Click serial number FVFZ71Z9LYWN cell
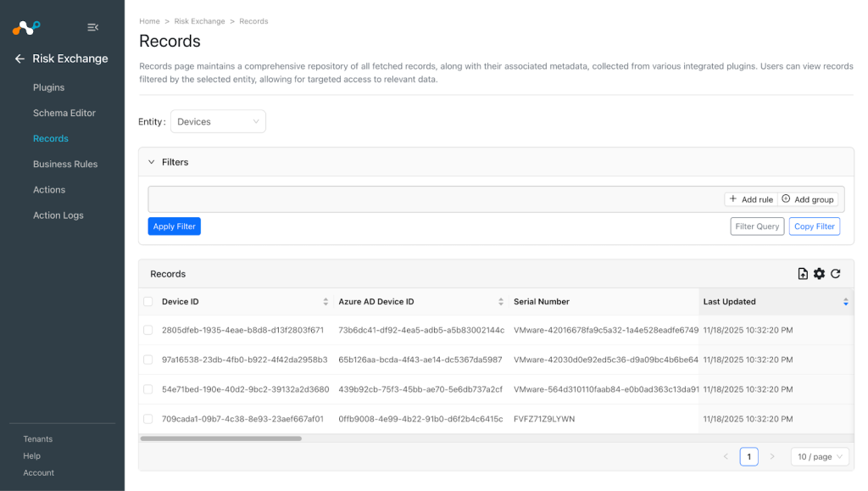Viewport: 868px width, 491px height. (x=544, y=419)
